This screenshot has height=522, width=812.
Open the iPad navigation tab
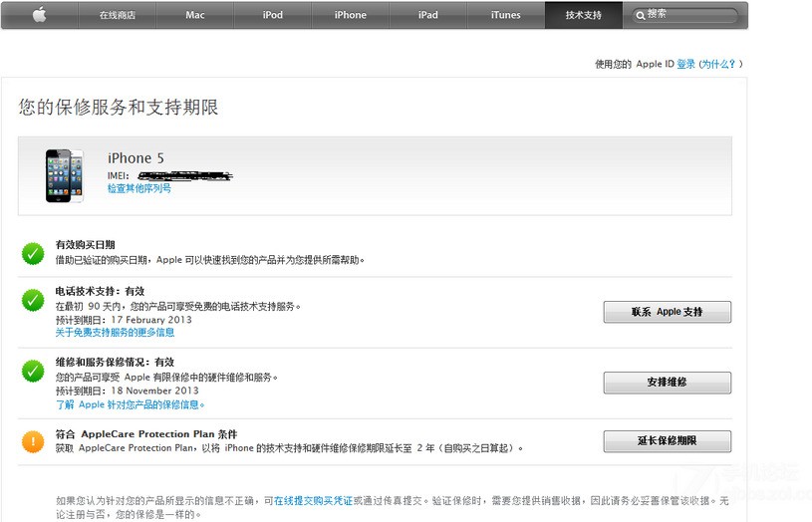427,15
